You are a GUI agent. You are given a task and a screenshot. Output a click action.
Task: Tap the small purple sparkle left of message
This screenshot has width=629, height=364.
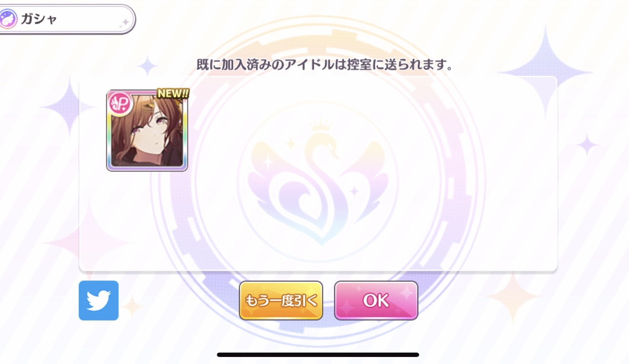[x=147, y=66]
